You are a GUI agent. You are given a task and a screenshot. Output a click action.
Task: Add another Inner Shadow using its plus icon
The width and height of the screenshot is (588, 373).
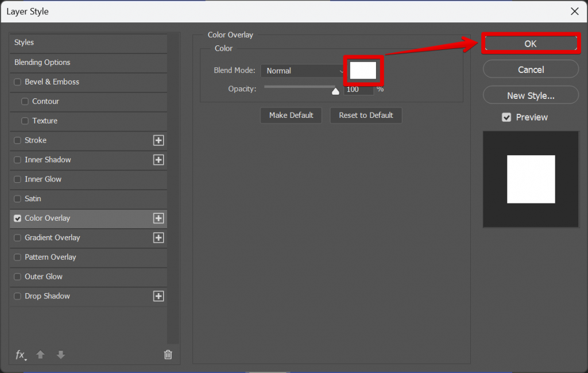[158, 160]
